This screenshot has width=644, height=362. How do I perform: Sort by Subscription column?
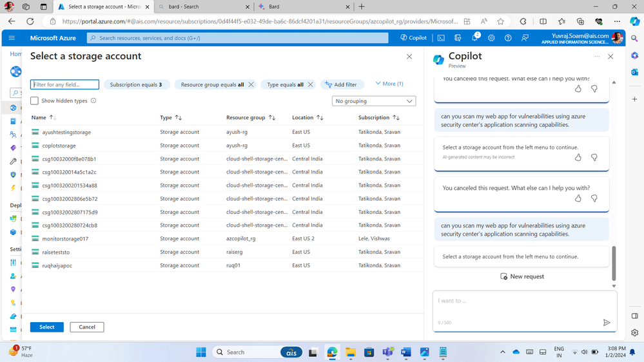(x=378, y=117)
